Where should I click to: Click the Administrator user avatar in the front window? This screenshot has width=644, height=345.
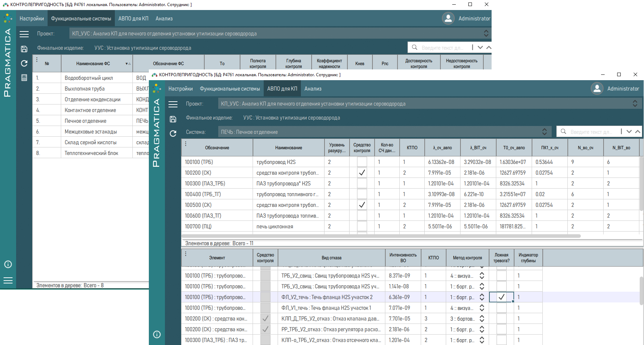pos(597,89)
